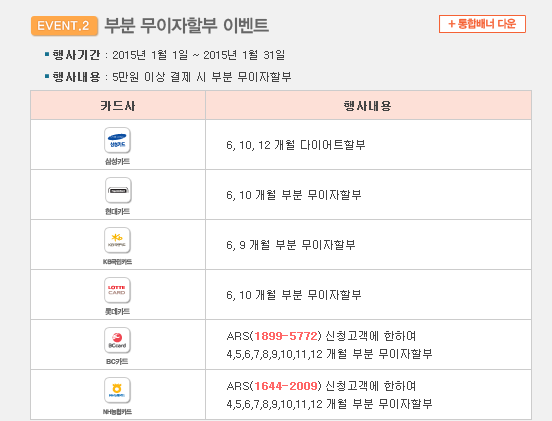Click the 현대카드 row's 6, 10 개월 text

pyautogui.click(x=294, y=195)
